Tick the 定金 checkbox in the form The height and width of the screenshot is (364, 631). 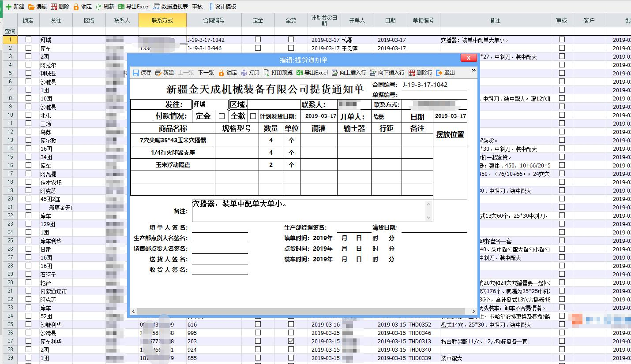click(222, 116)
